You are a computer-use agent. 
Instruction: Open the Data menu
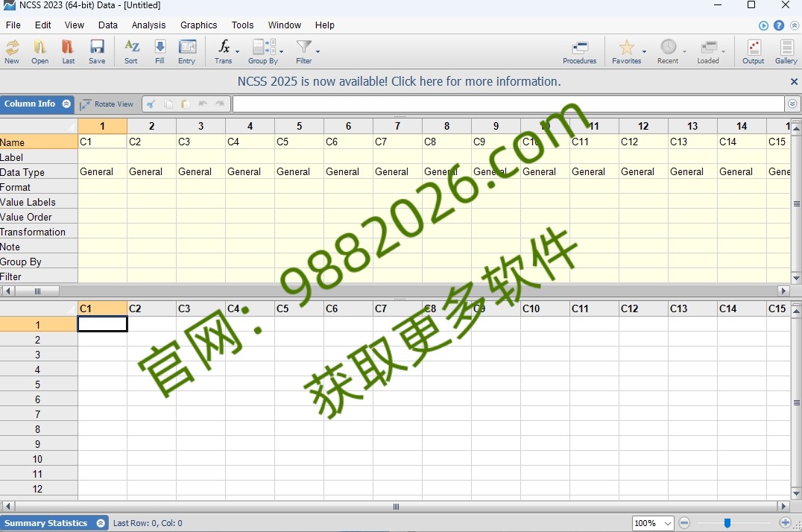tap(108, 25)
